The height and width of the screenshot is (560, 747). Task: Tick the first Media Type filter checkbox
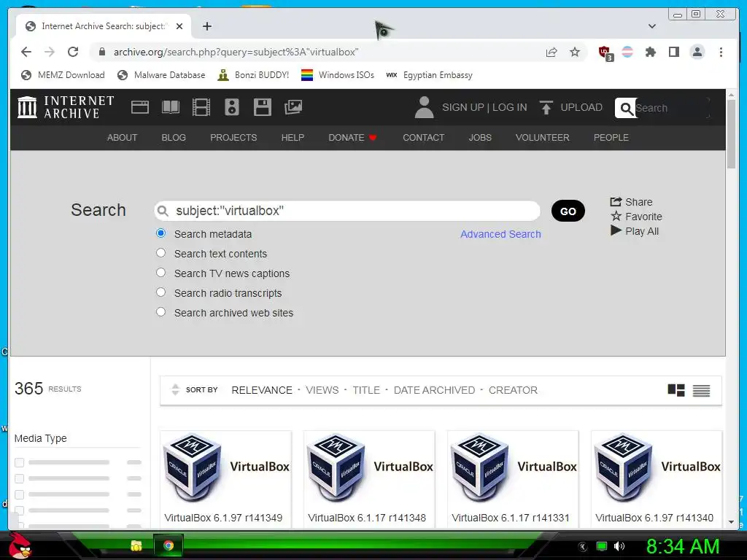click(20, 462)
